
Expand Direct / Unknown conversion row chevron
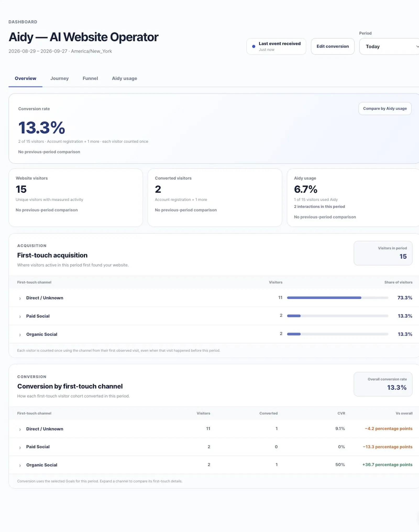tap(20, 429)
